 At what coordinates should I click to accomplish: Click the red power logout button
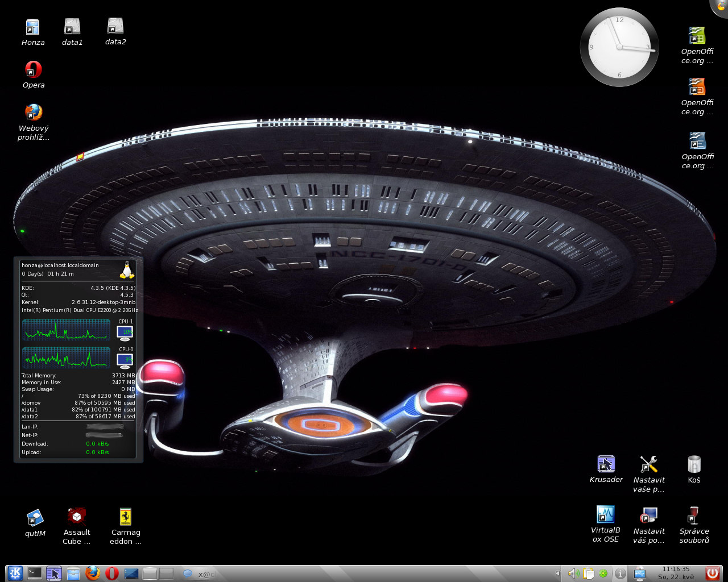click(712, 573)
